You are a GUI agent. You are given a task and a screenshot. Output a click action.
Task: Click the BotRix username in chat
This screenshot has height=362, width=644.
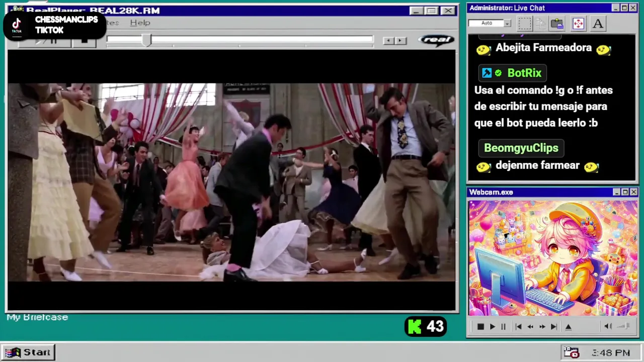(x=524, y=73)
